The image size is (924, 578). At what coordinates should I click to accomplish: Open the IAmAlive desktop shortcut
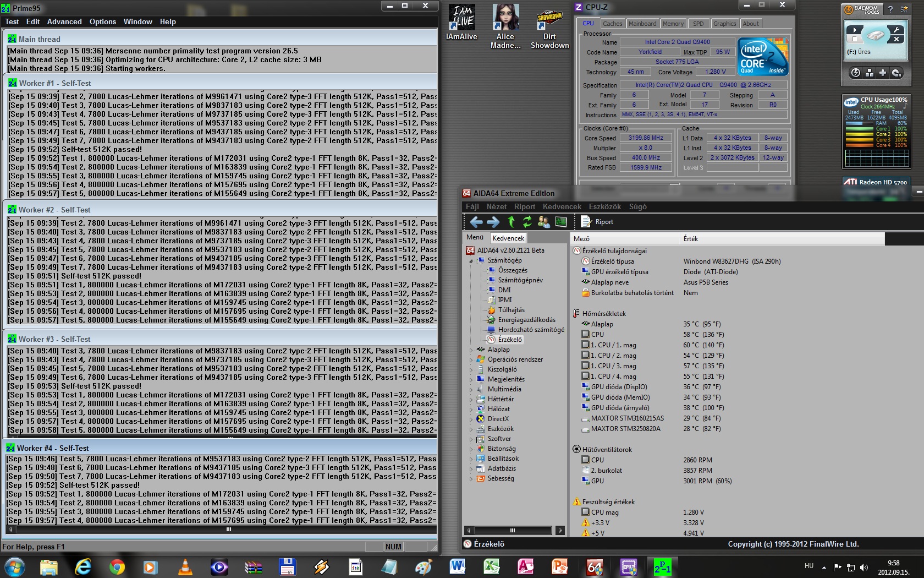click(461, 22)
